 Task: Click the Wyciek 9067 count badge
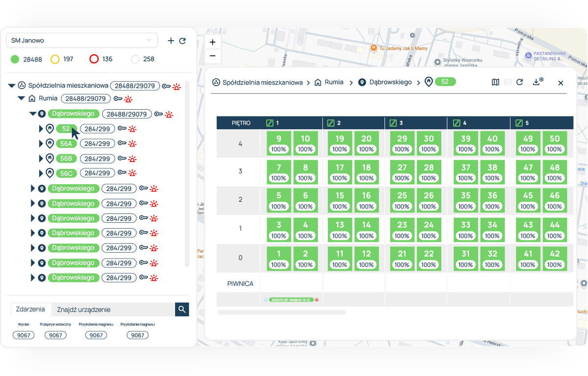coord(24,335)
